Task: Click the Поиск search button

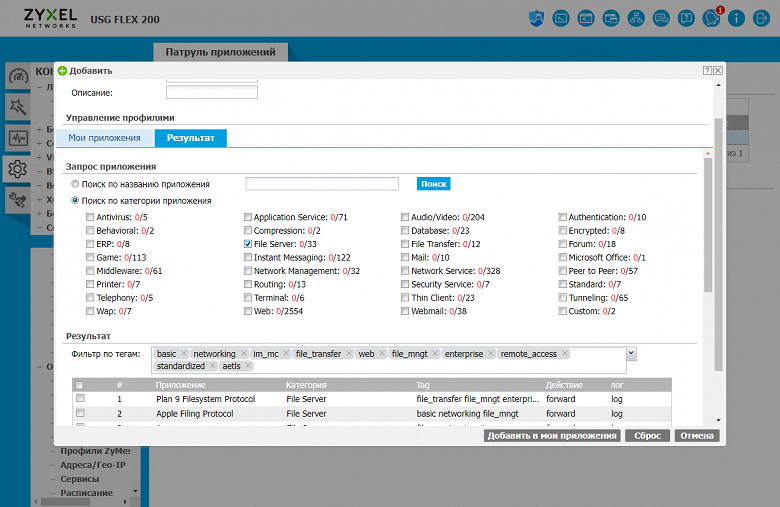Action: pos(434,184)
